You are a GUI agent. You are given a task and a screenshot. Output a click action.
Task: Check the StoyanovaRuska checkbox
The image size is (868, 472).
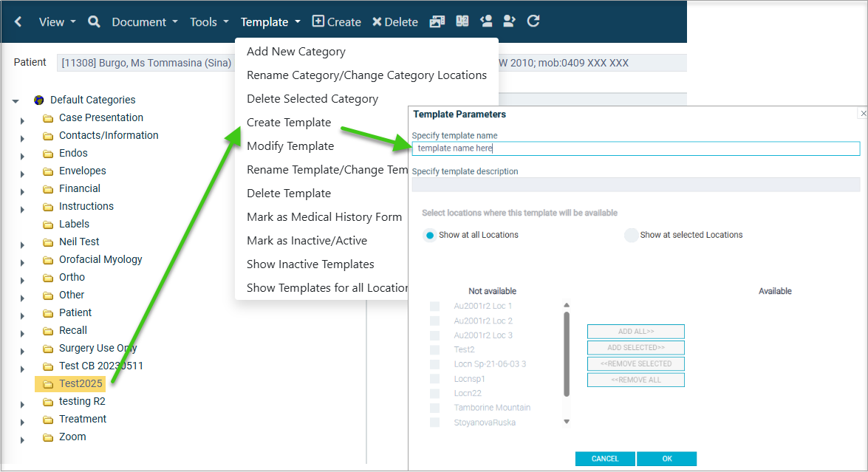[434, 423]
